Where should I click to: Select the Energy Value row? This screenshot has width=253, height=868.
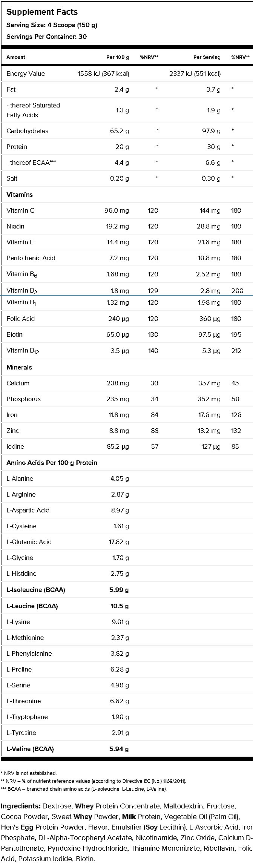[x=127, y=74]
